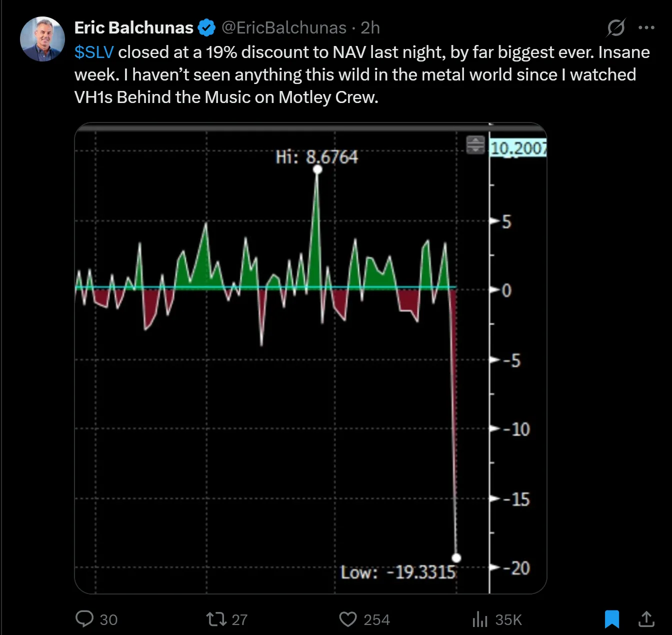Click the 'Low: -19.3315' chart label
This screenshot has width=672, height=635.
[398, 572]
